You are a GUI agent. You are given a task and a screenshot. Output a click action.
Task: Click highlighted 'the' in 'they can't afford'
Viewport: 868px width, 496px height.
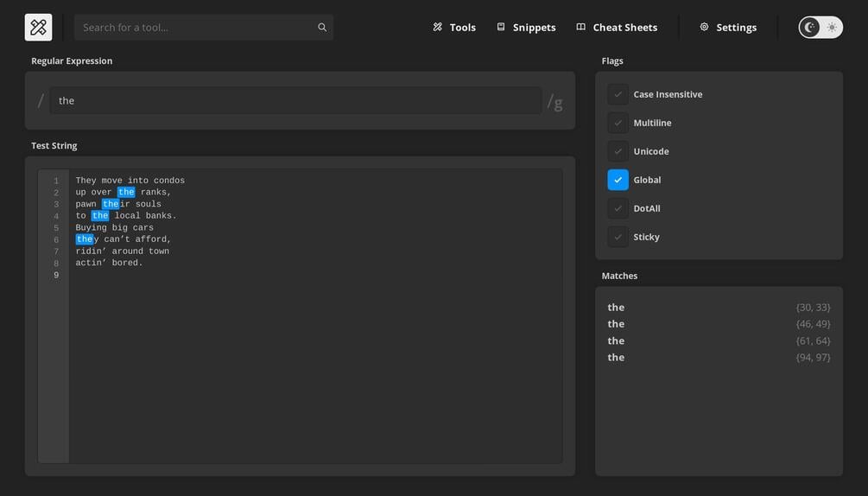point(84,239)
